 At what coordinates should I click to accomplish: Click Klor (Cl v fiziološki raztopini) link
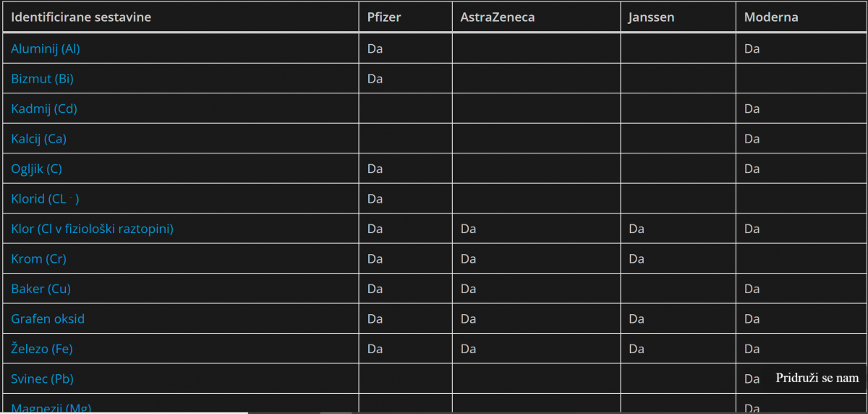point(92,229)
